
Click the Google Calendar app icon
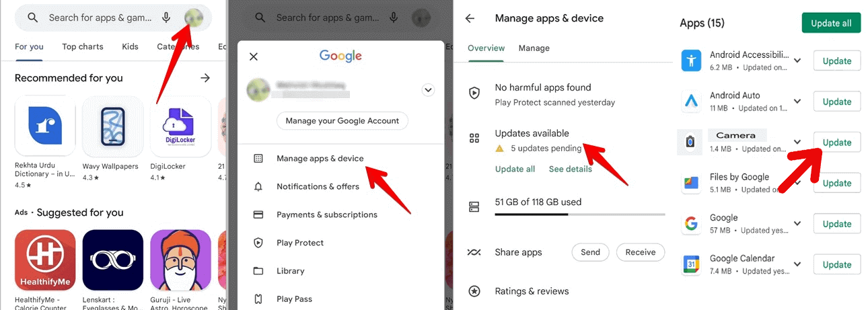pyautogui.click(x=692, y=264)
